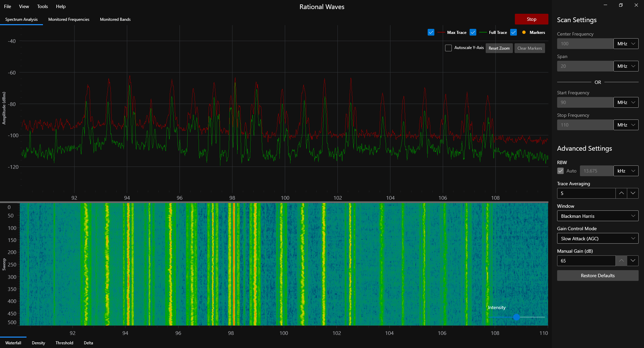Click the Trace Averaging down arrow
The width and height of the screenshot is (644, 348).
tap(633, 193)
